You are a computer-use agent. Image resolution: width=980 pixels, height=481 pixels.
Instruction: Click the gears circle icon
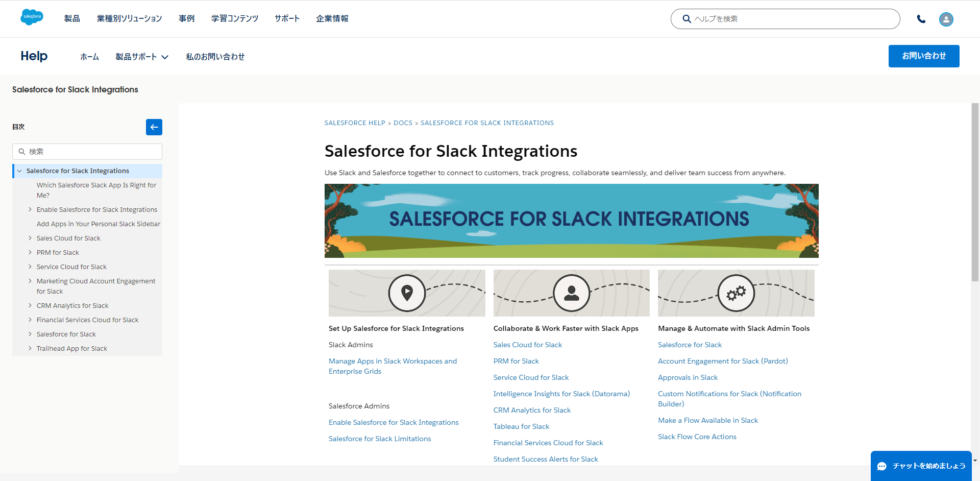pos(736,293)
